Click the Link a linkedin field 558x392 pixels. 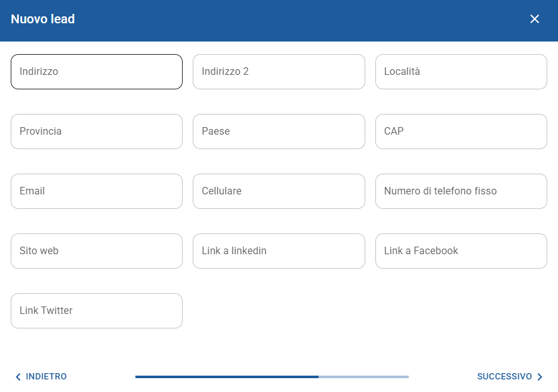click(278, 251)
